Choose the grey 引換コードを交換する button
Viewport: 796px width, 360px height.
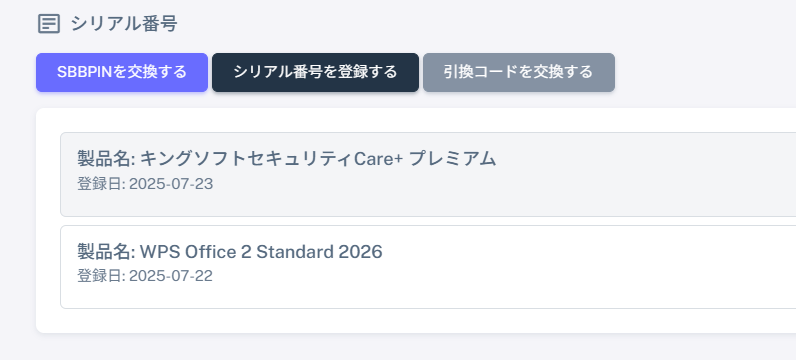(519, 73)
